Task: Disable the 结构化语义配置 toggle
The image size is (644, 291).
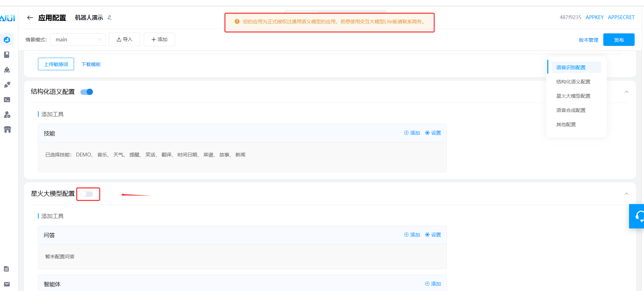Action: pyautogui.click(x=87, y=92)
